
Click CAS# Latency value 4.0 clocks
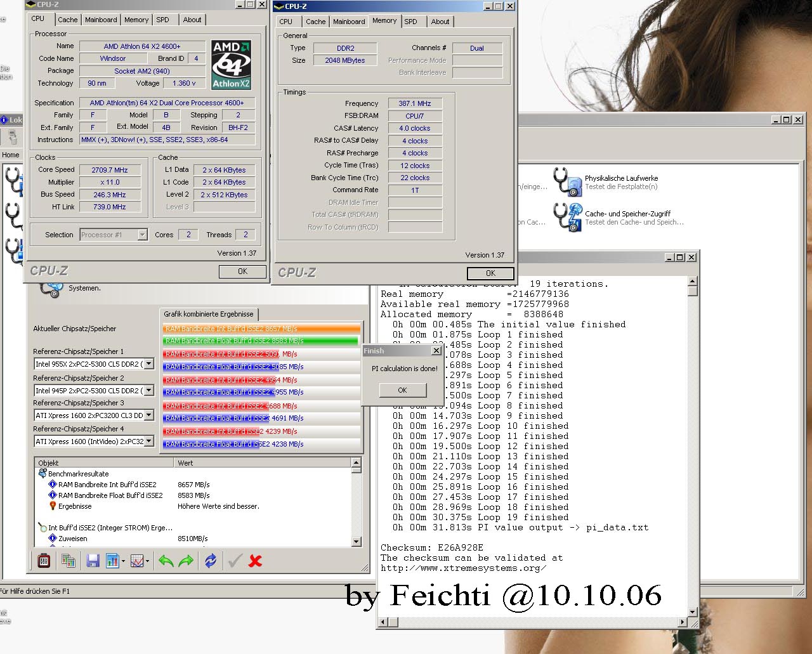(x=415, y=128)
